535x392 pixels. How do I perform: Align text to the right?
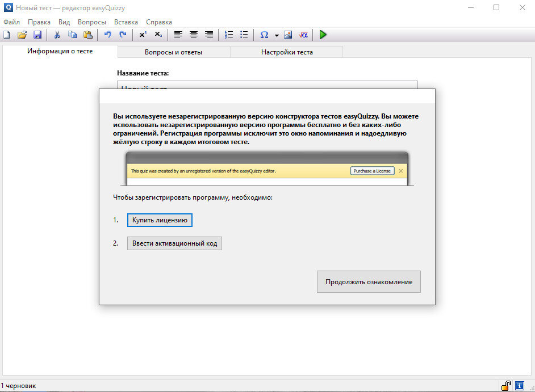[x=209, y=35]
